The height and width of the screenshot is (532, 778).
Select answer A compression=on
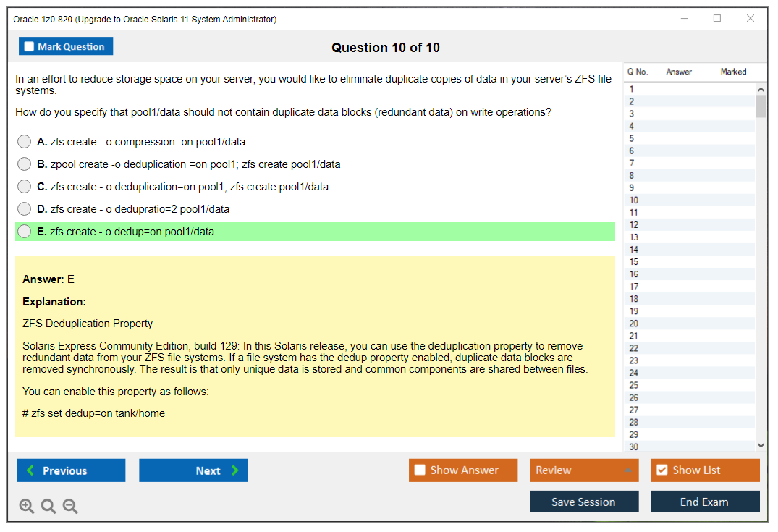coord(25,142)
